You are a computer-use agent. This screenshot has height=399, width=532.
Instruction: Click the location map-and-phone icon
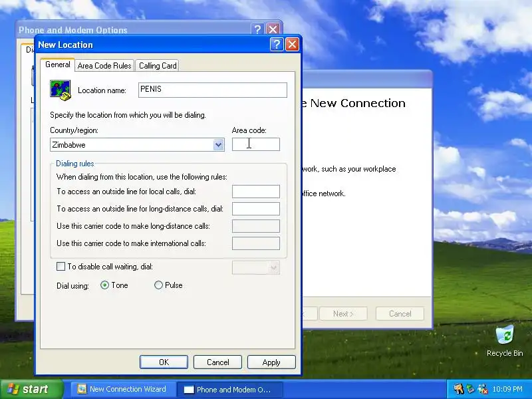pos(60,90)
